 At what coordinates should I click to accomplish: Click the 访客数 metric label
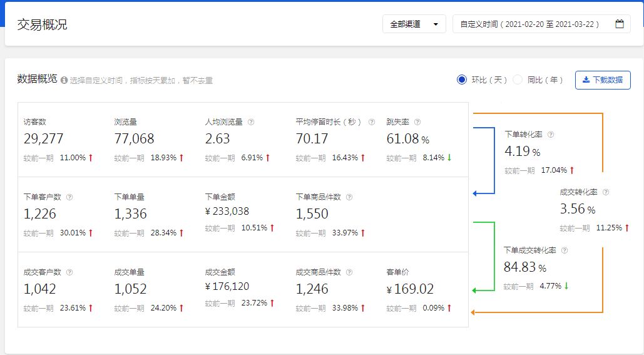[35, 122]
